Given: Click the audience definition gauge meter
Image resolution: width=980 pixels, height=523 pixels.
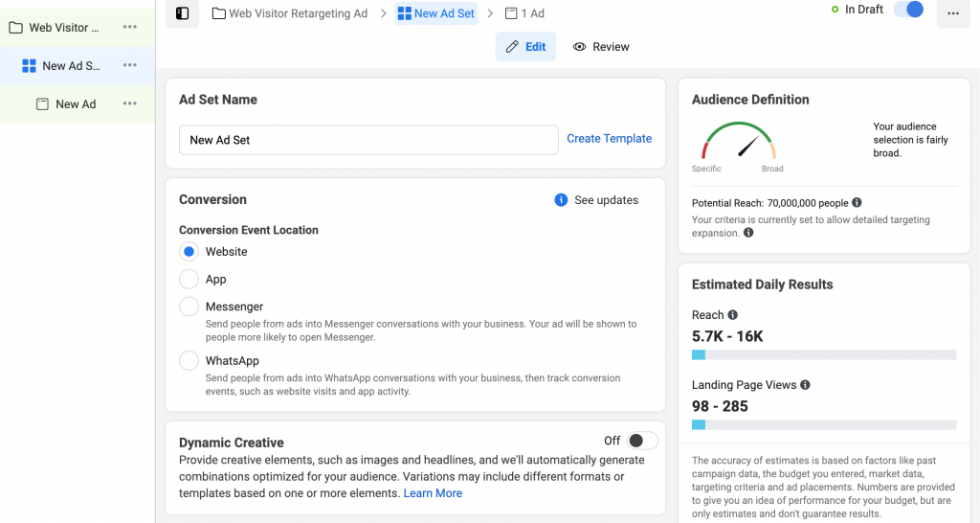Looking at the screenshot, I should (739, 144).
